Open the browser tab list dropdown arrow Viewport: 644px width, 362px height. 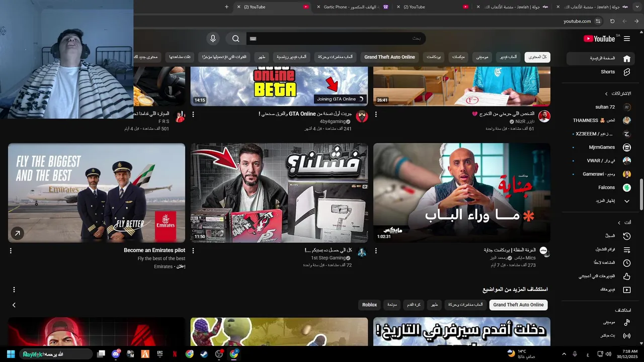tap(636, 7)
